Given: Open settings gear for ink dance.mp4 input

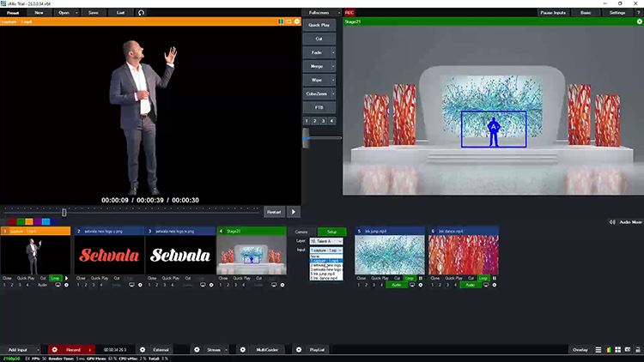Looking at the screenshot, I should tap(494, 285).
